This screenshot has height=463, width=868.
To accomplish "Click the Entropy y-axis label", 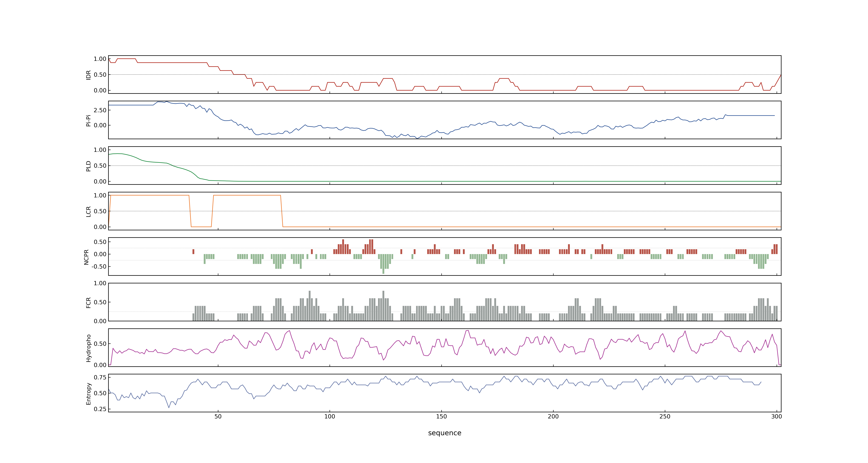I will coord(89,393).
